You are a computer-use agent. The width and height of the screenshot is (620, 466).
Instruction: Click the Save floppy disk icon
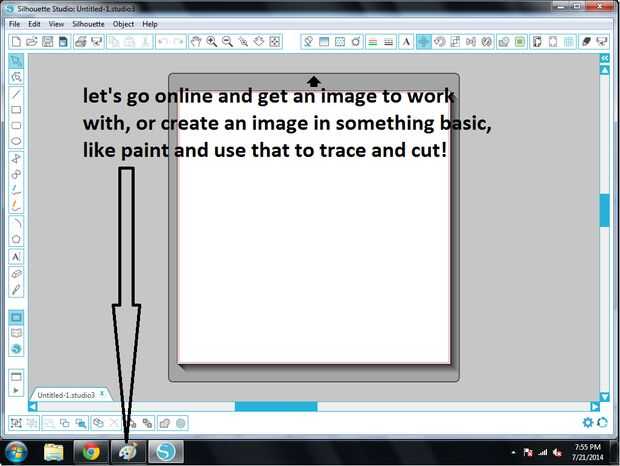coord(47,42)
